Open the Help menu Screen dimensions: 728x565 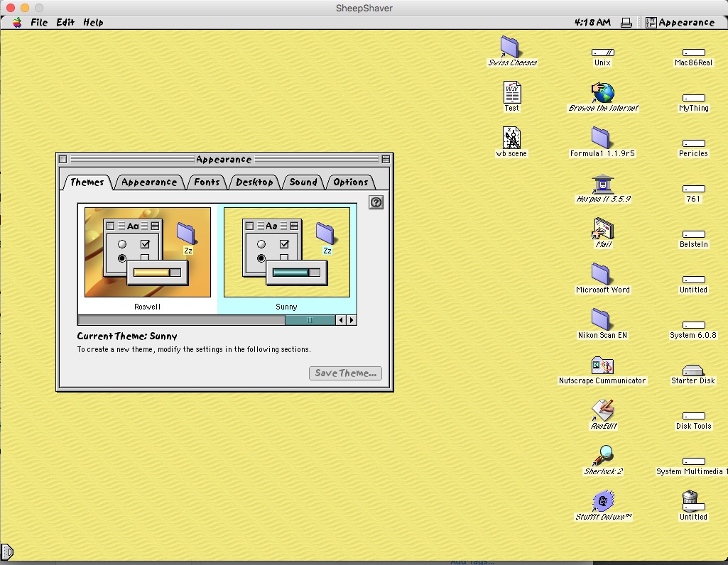(x=93, y=22)
